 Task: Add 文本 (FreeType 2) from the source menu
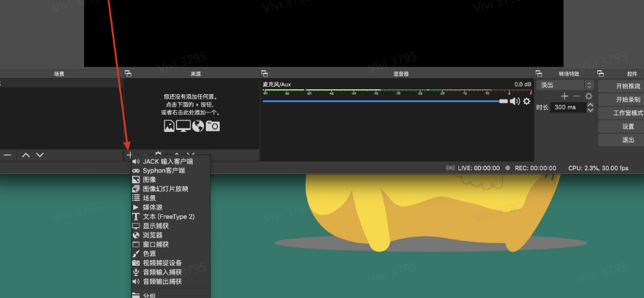point(170,217)
